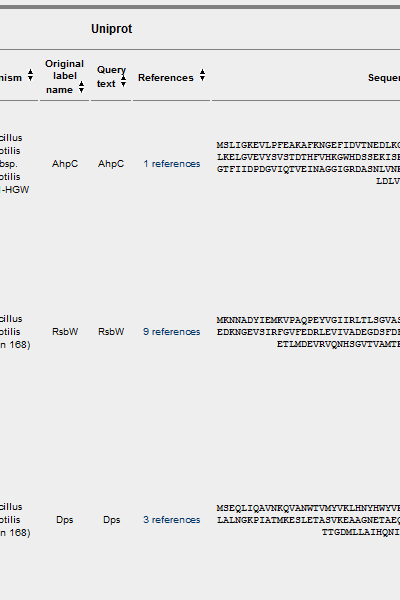Viewport: 400px width, 600px height.
Task: Click the Query text column header
Action: coord(111,77)
